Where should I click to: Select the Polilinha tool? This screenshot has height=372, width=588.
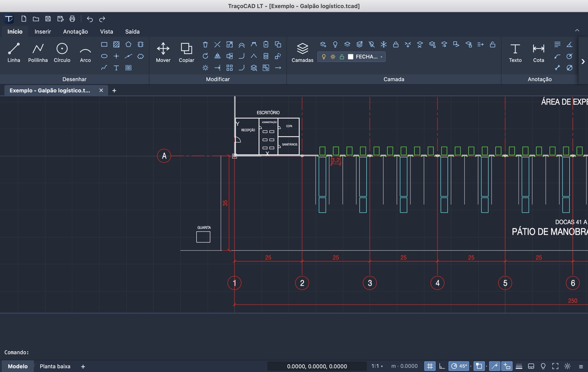[x=38, y=53]
